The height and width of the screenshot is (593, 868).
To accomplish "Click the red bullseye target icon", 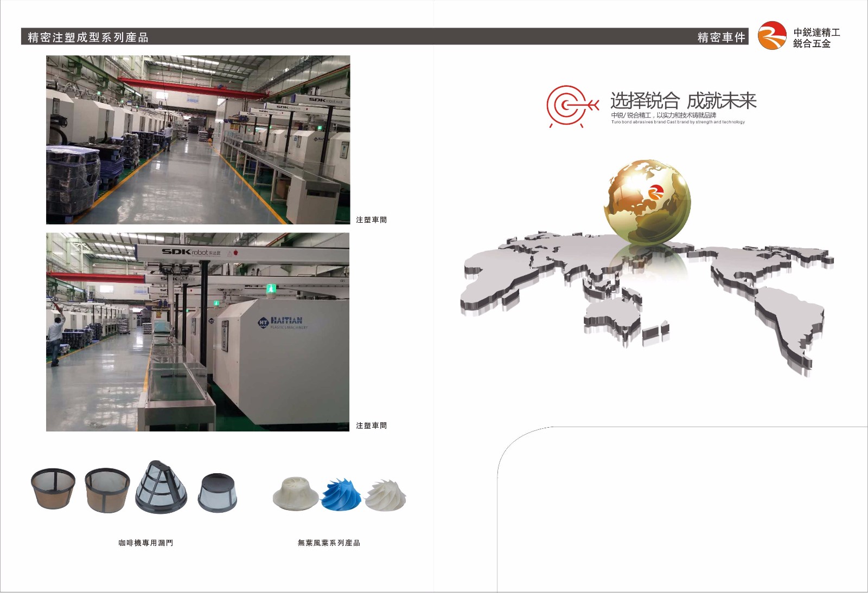I will (x=569, y=105).
